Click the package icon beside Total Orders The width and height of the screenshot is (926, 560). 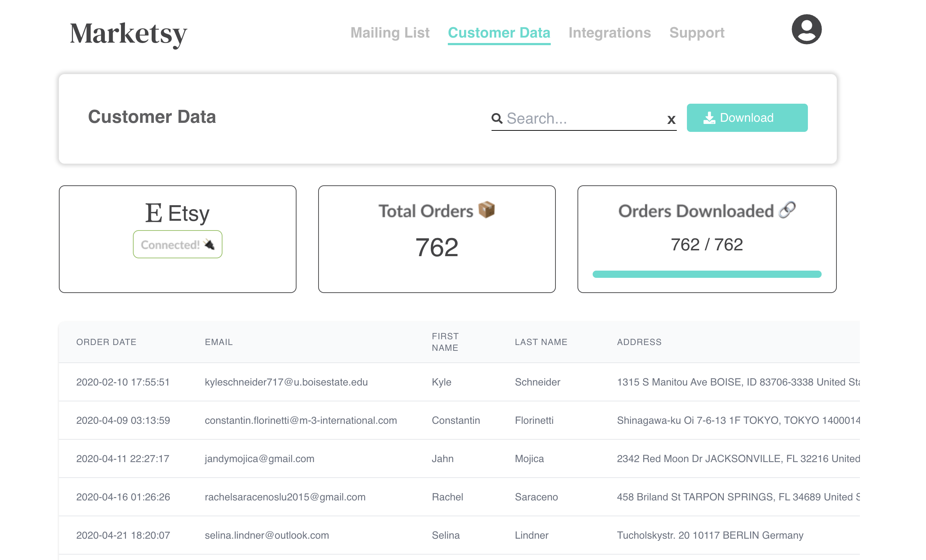[487, 210]
